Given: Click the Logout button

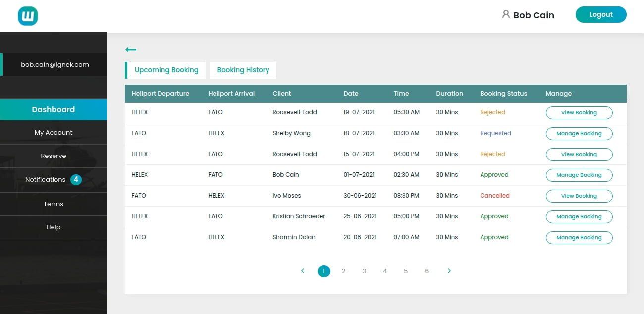Looking at the screenshot, I should tap(601, 14).
